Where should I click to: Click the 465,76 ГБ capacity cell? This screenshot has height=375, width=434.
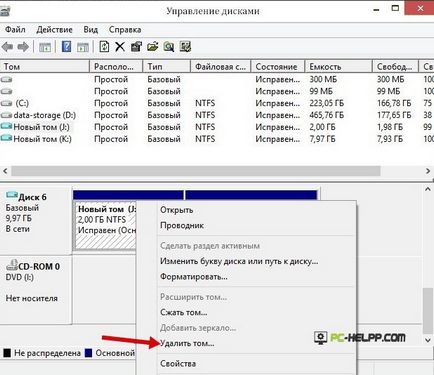[x=327, y=115]
